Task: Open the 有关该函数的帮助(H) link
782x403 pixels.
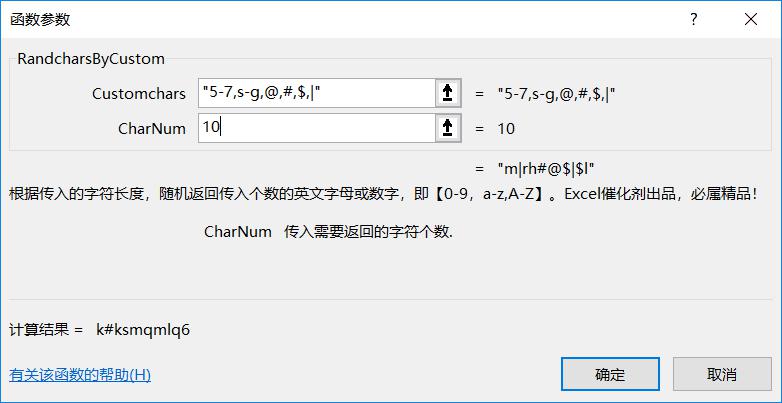Action: click(80, 375)
